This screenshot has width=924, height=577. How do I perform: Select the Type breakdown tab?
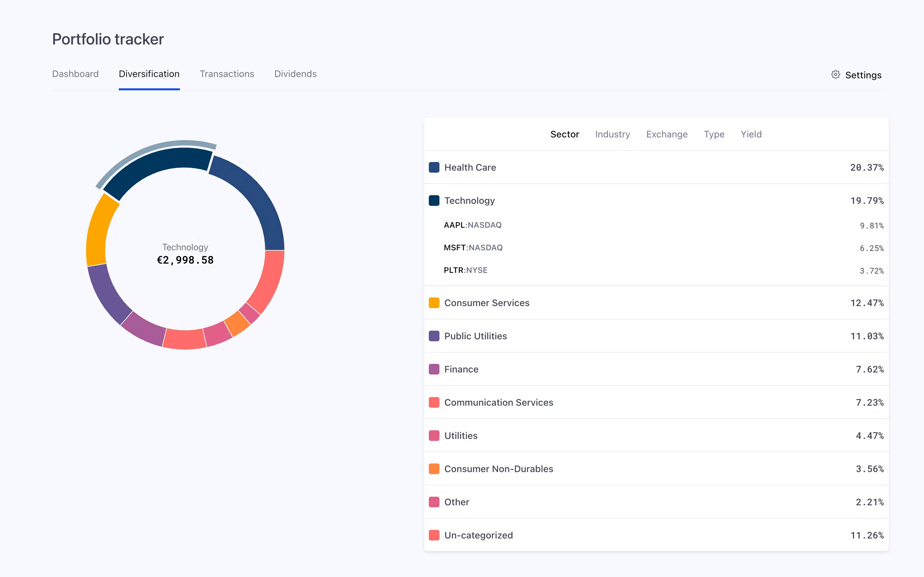714,134
